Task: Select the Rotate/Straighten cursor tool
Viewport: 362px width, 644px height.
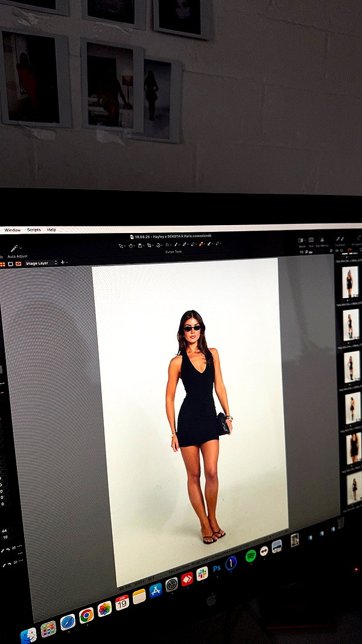Action: pos(159,245)
